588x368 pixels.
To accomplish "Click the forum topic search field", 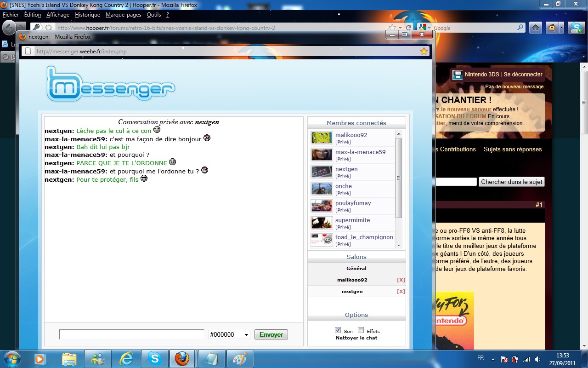I will pyautogui.click(x=457, y=182).
